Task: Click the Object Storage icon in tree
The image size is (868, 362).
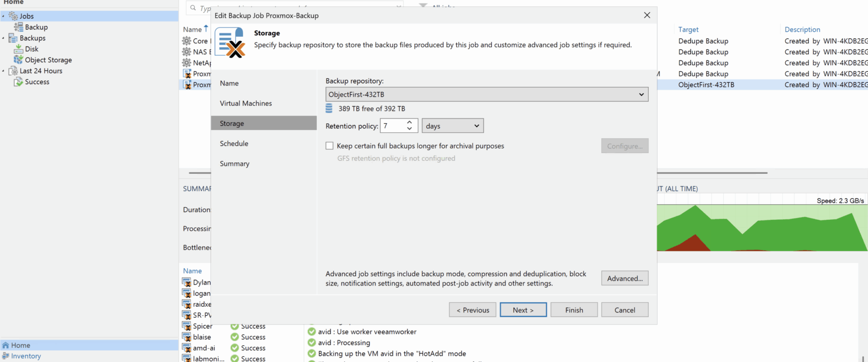Action: [x=19, y=60]
